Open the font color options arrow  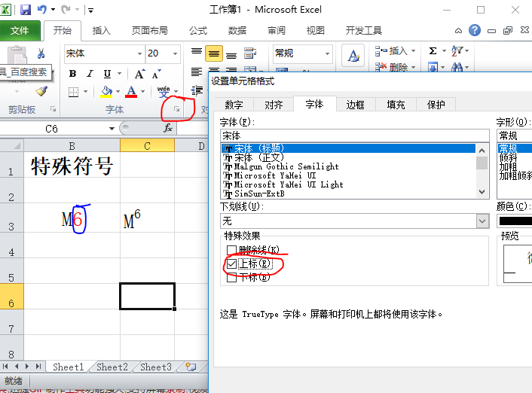[143, 92]
